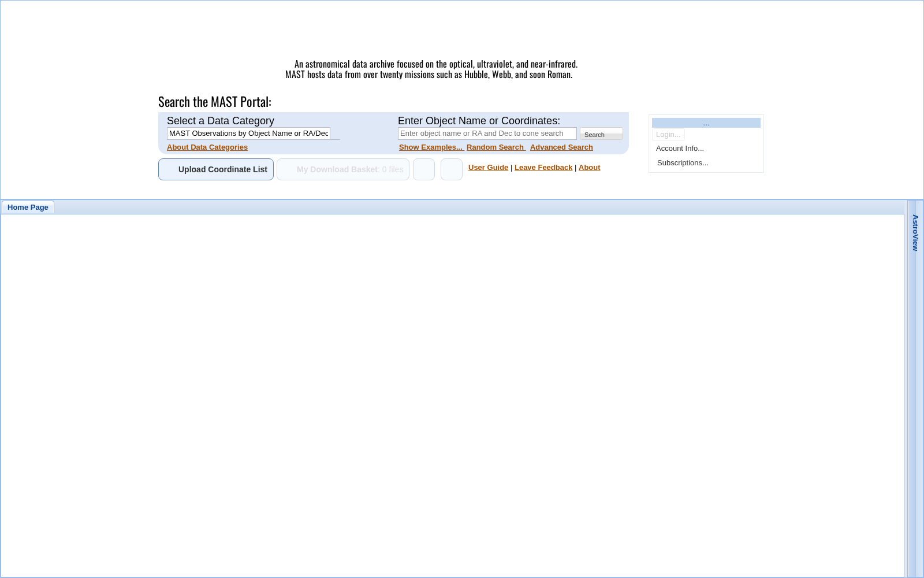Open the data category dropdown arrow
Screen dimensions: 924x578
335,134
